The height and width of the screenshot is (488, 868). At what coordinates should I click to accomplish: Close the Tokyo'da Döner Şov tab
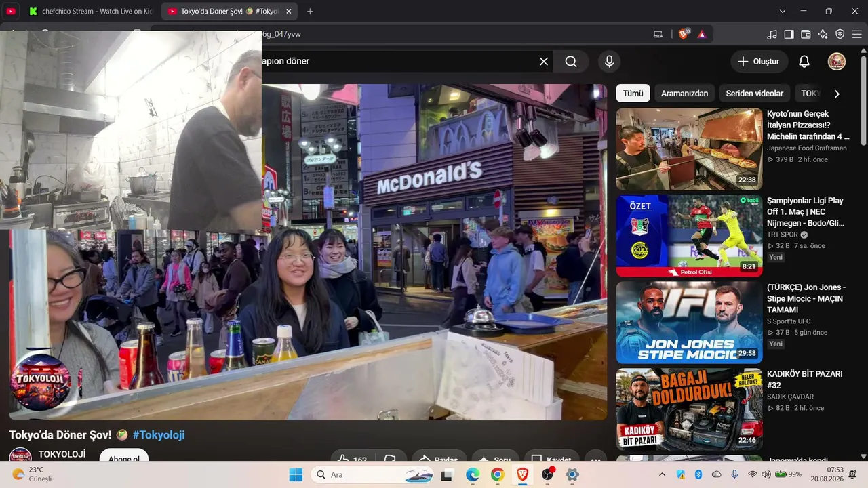pos(289,12)
